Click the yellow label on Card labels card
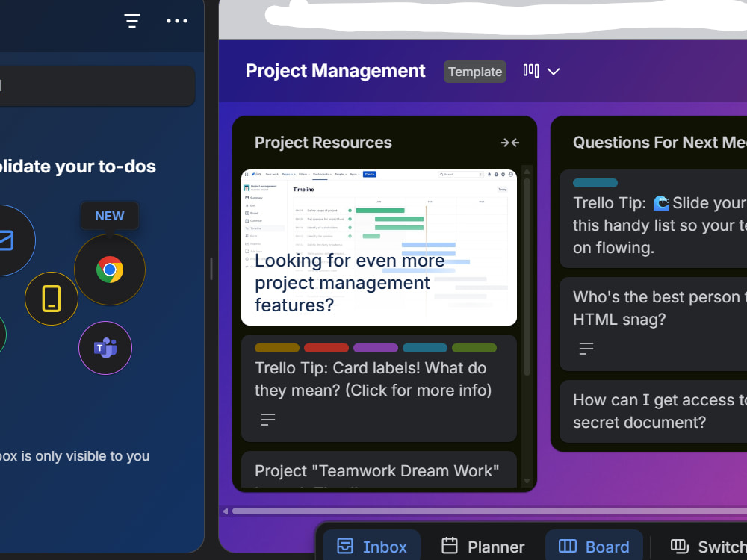Image resolution: width=747 pixels, height=560 pixels. [x=277, y=348]
